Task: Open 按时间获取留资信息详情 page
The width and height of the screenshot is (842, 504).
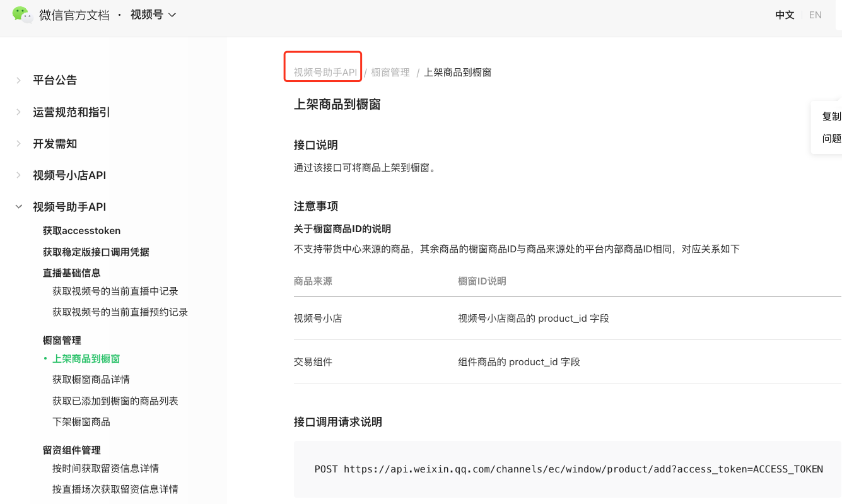Action: [105, 469]
